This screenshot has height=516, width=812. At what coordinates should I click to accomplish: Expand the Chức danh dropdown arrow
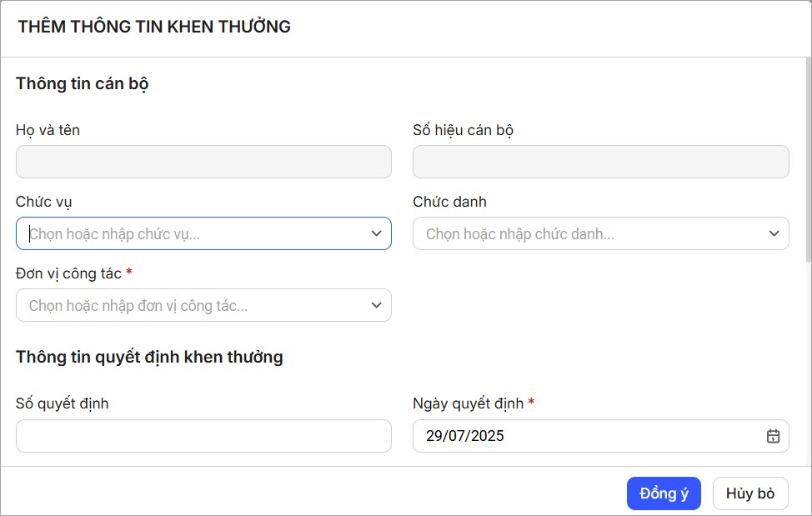tap(774, 234)
